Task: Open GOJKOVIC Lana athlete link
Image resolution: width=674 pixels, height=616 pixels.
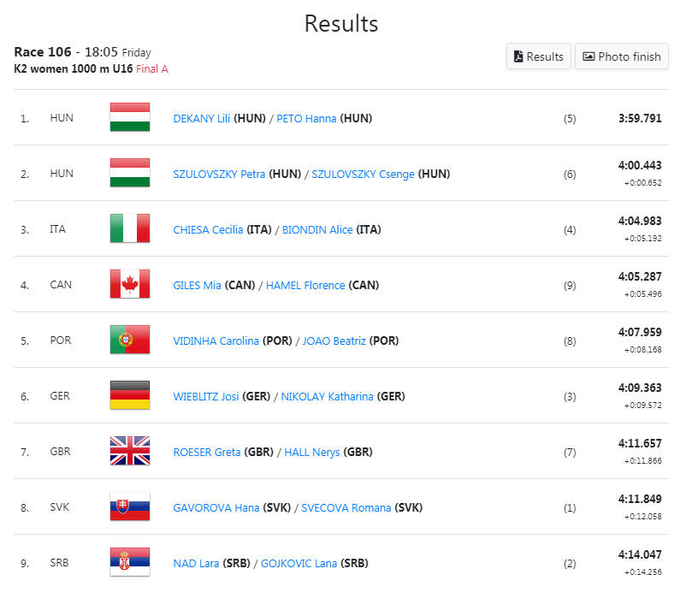Action: click(299, 563)
